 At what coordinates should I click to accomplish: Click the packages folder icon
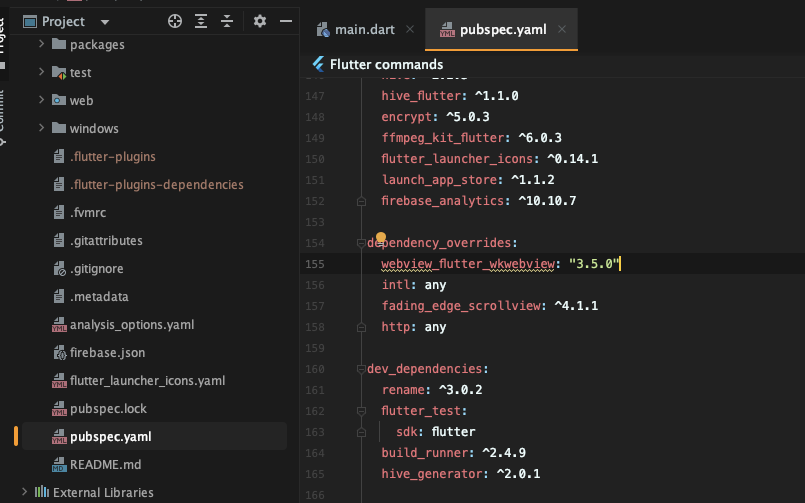pyautogui.click(x=59, y=44)
